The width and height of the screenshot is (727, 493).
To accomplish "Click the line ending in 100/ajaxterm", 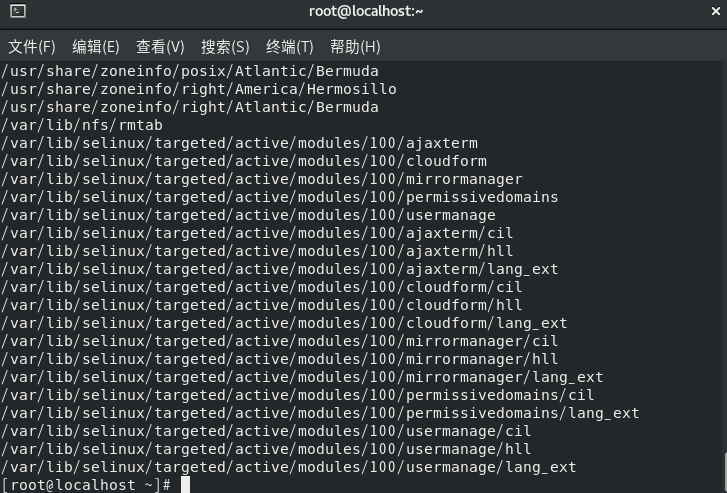I will click(x=239, y=143).
